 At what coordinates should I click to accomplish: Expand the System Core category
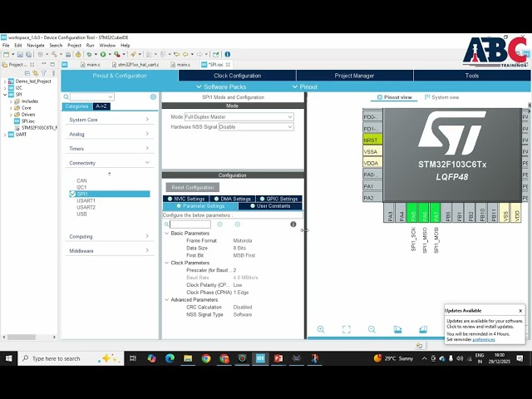coord(109,120)
